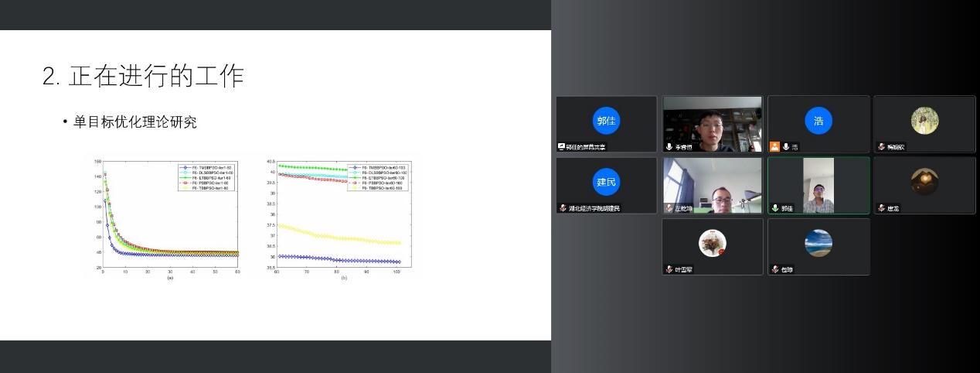Click muted mic icon beside 唐龙
The image size is (980, 373).
(x=881, y=208)
